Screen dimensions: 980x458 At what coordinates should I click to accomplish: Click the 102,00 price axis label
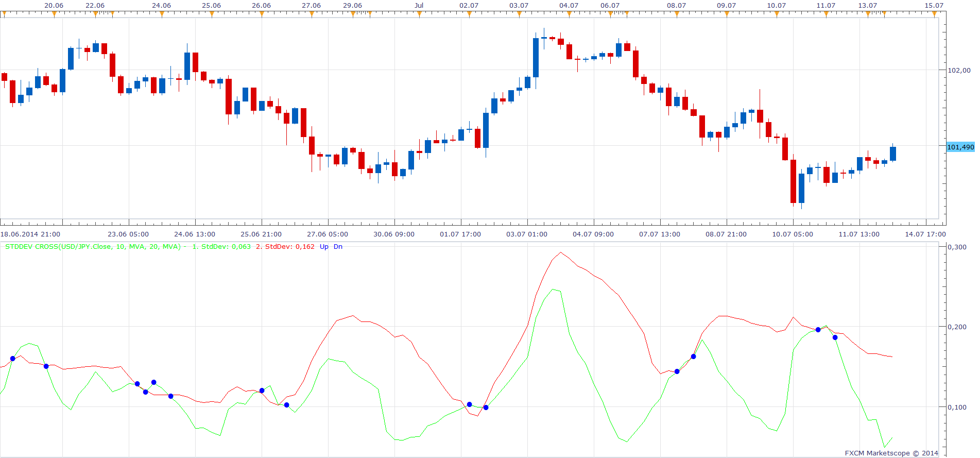(x=959, y=71)
